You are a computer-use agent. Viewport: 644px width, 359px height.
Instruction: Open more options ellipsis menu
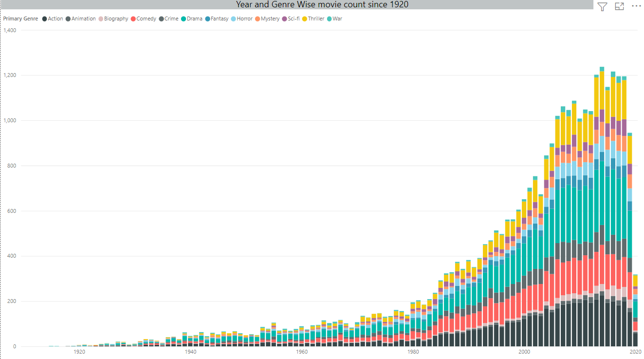(636, 6)
